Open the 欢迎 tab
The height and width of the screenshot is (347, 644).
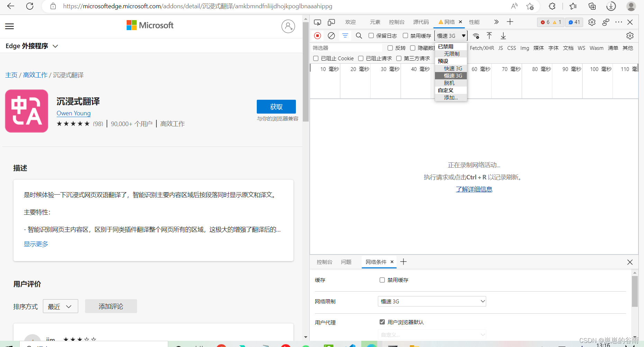[x=350, y=22]
